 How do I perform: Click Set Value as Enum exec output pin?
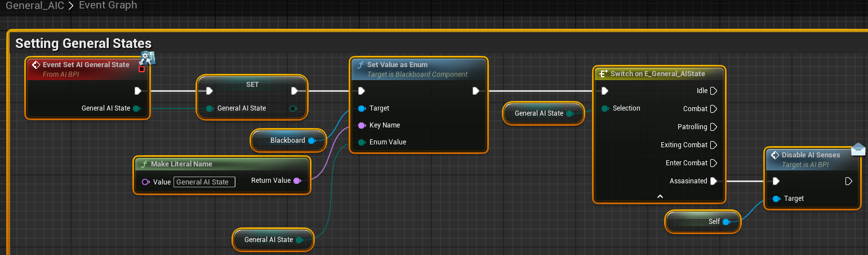pyautogui.click(x=476, y=91)
